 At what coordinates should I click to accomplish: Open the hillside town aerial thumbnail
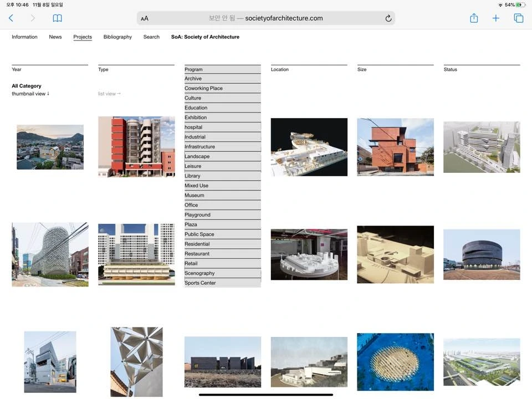pos(50,147)
